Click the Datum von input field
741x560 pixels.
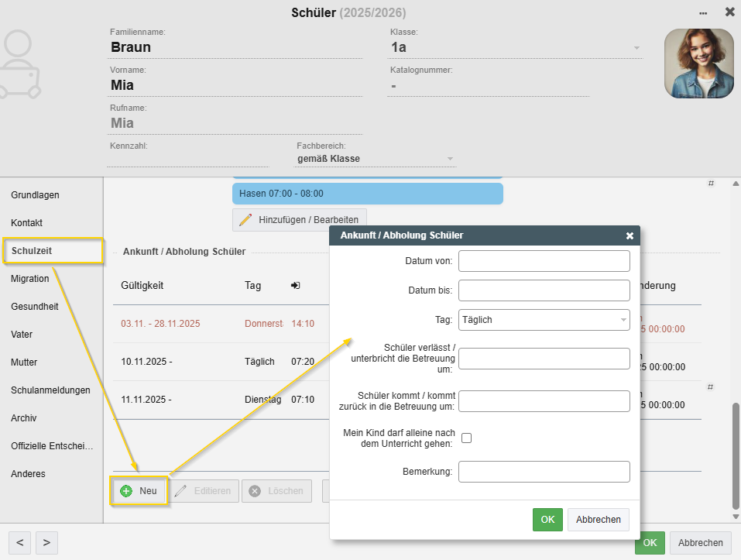pyautogui.click(x=544, y=261)
